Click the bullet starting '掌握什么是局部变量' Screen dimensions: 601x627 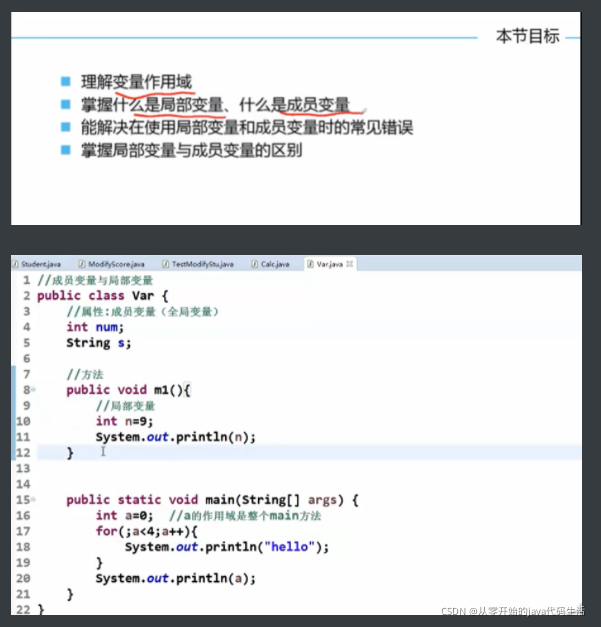[216, 105]
